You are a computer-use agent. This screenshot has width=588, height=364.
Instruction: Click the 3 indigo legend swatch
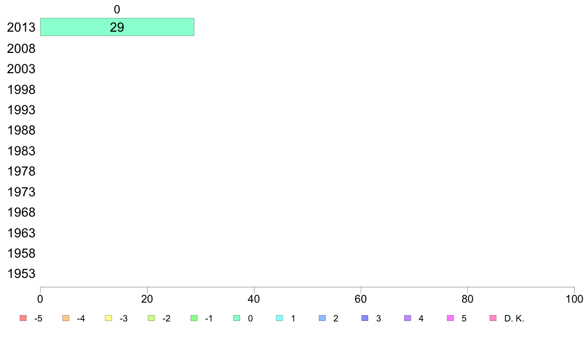pyautogui.click(x=365, y=318)
